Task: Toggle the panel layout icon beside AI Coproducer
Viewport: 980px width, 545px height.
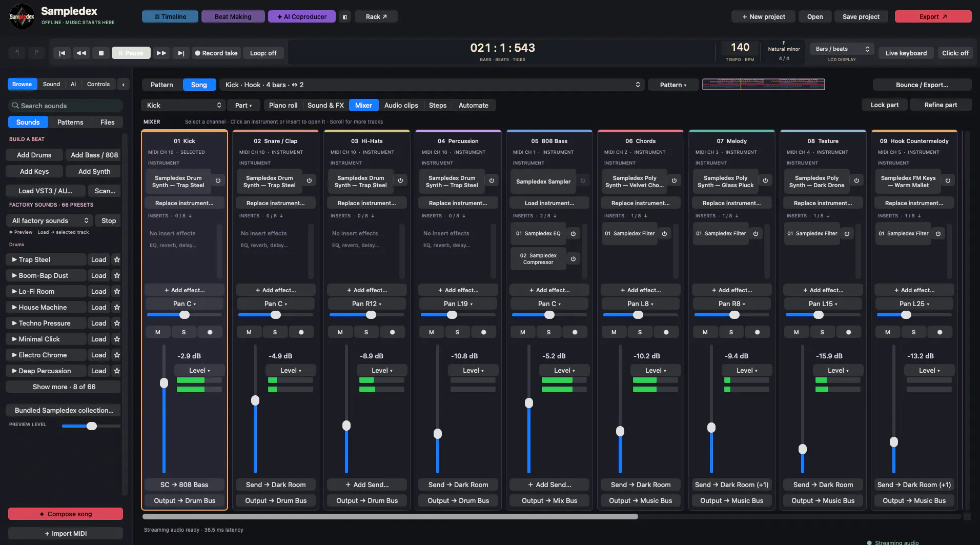Action: [x=345, y=17]
